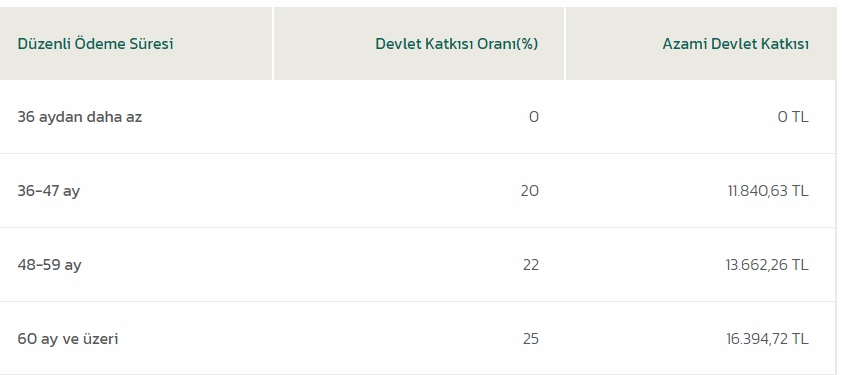Screen dimensions: 844x375
Task: Select the 60 ay ve üzeri label
Action: pos(68,339)
